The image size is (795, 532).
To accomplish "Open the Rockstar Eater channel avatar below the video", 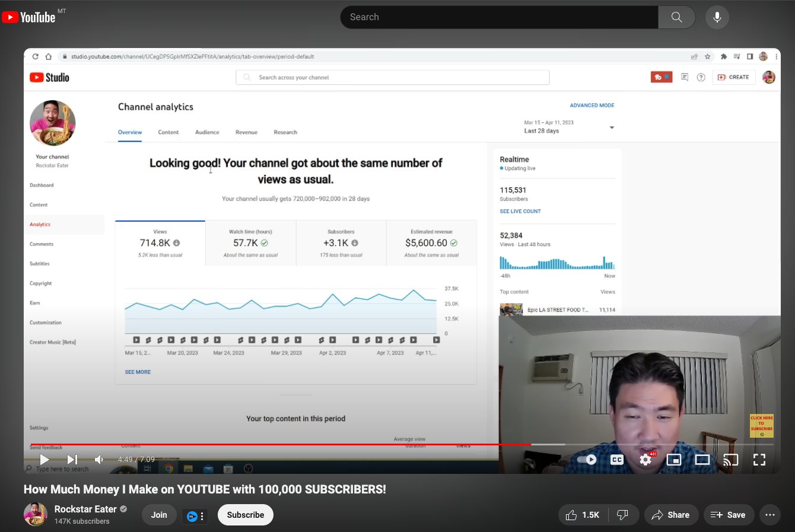I will (36, 514).
